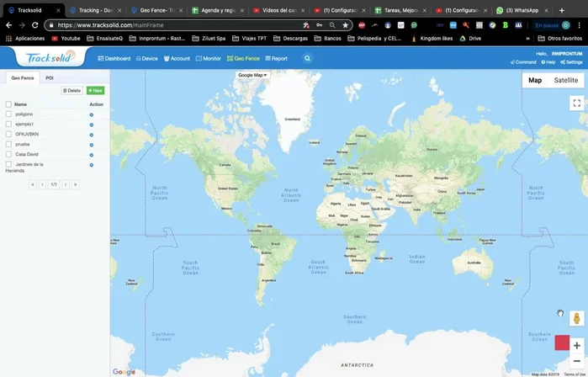This screenshot has height=377, width=588.
Task: Toggle the select-all Name checkbox
Action: (x=8, y=104)
